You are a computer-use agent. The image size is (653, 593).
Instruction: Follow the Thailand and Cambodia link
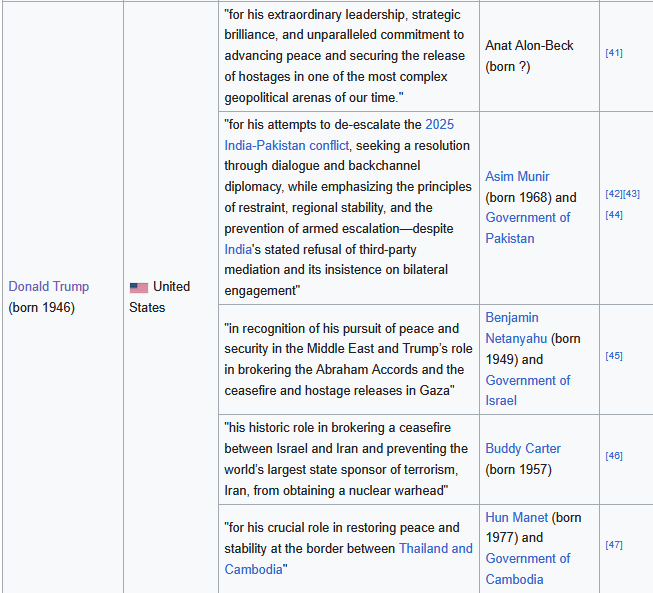point(435,548)
